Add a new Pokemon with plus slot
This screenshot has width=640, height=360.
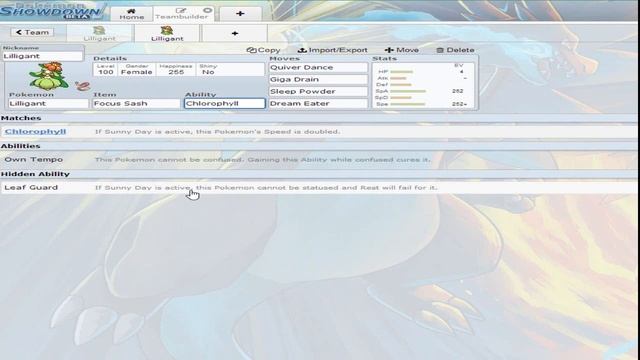tap(235, 33)
